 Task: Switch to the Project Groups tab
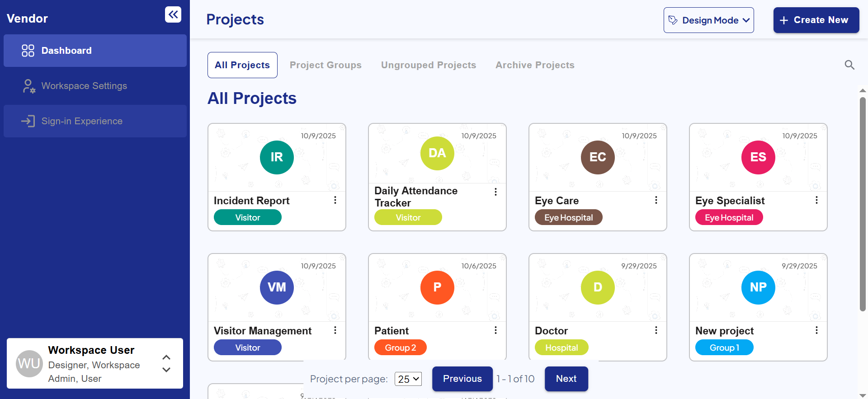click(x=325, y=65)
